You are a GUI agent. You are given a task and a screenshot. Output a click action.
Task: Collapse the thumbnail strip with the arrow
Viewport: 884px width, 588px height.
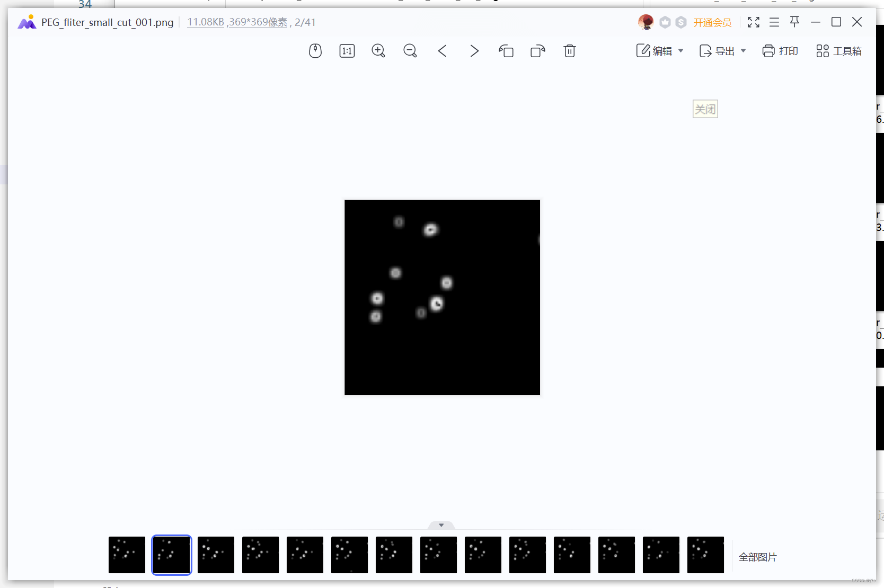tap(441, 525)
